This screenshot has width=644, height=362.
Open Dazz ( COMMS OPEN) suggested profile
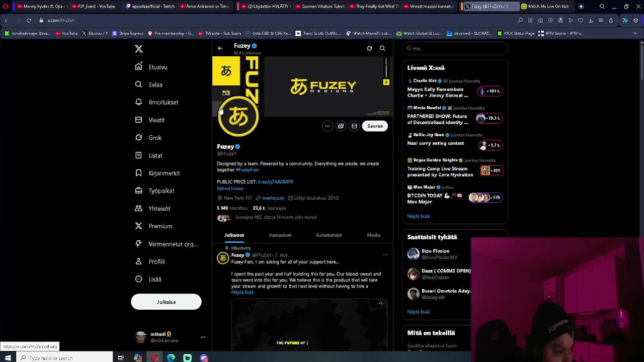tap(438, 274)
